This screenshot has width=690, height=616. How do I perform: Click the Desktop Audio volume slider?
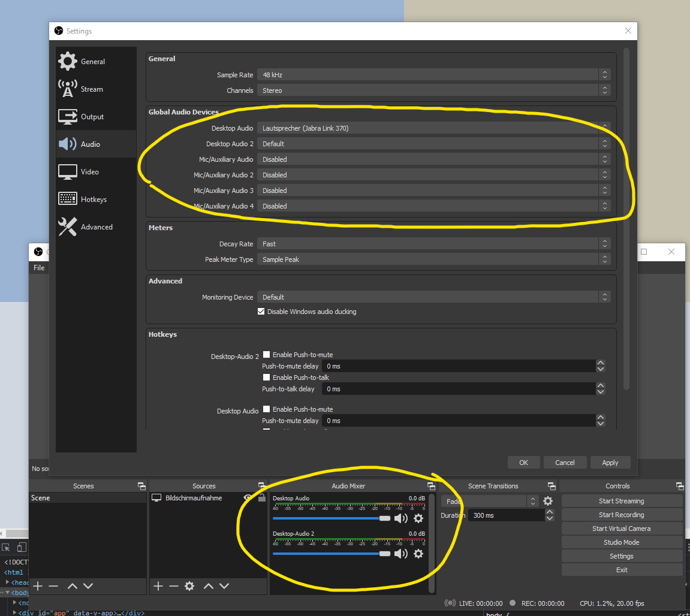[x=332, y=518]
